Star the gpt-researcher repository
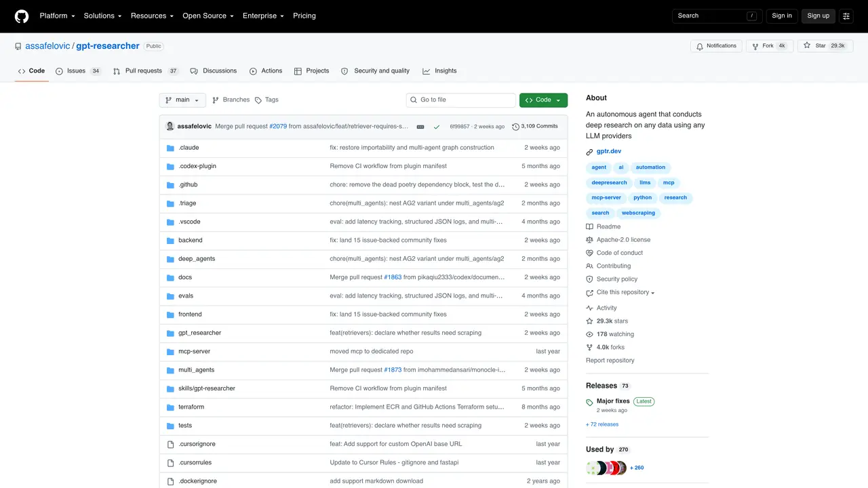The height and width of the screenshot is (488, 868). (x=825, y=46)
